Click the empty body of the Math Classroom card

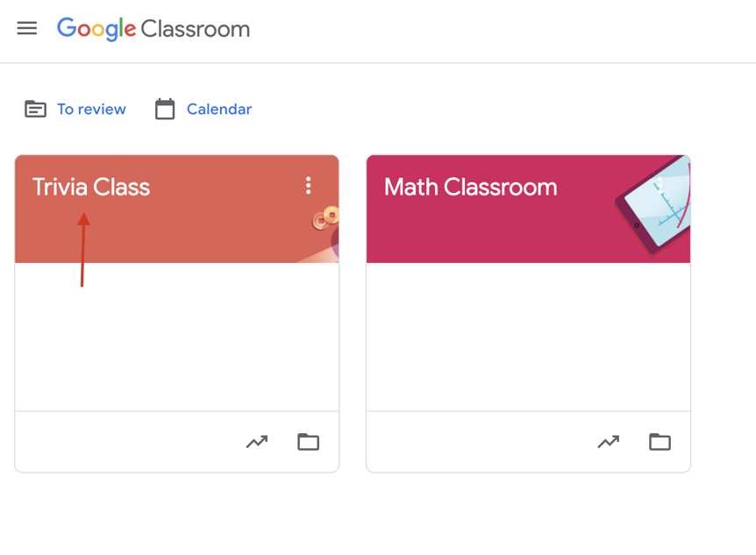tap(526, 342)
